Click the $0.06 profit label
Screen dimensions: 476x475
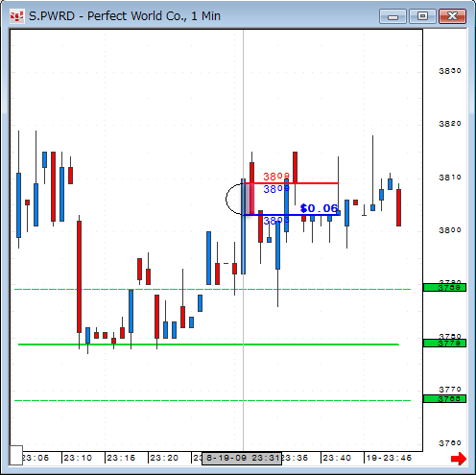coord(319,208)
